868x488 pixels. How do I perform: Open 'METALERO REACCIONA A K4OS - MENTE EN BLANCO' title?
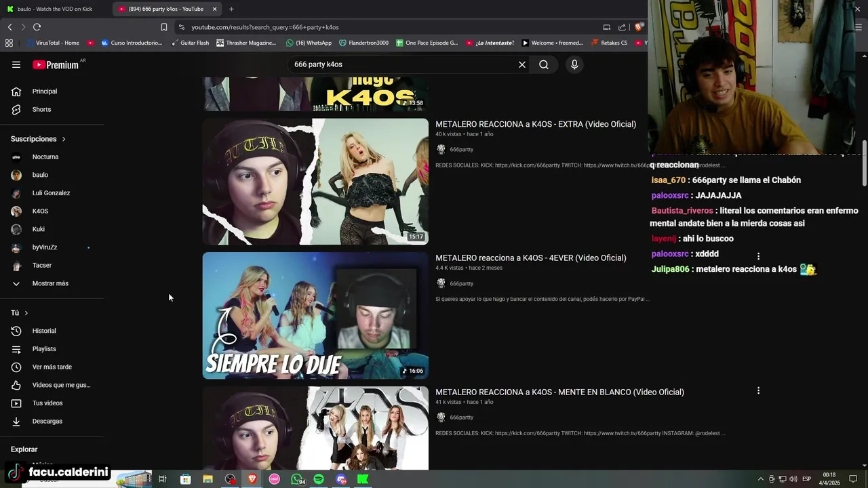click(559, 392)
